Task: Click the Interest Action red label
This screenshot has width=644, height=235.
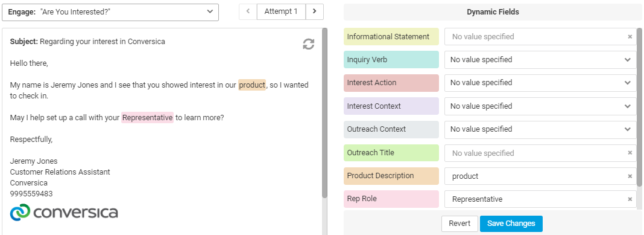Action: pyautogui.click(x=391, y=83)
